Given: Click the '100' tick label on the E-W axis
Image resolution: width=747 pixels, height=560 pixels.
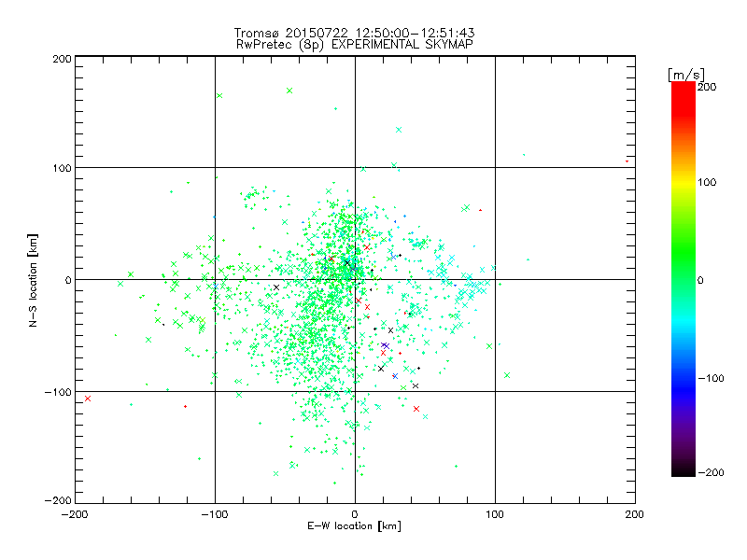Looking at the screenshot, I should [x=495, y=514].
